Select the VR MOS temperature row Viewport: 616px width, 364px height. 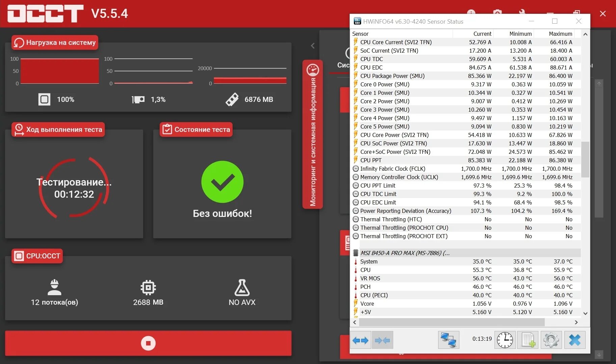click(466, 278)
